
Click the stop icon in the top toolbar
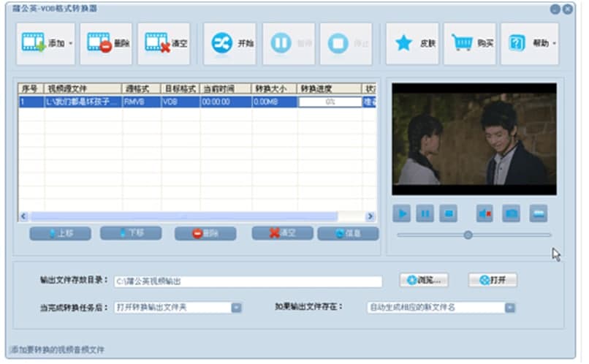338,43
